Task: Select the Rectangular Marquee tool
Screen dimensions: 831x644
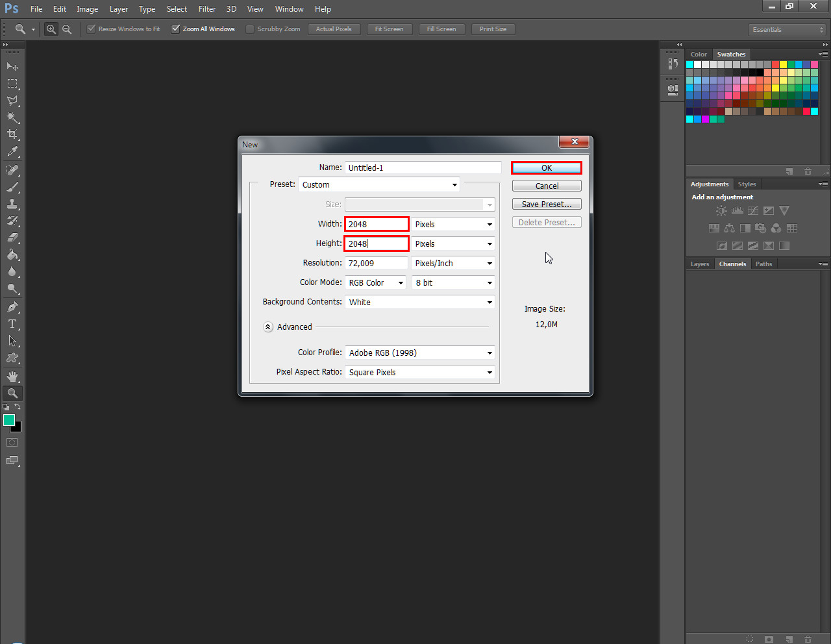Action: [x=12, y=84]
